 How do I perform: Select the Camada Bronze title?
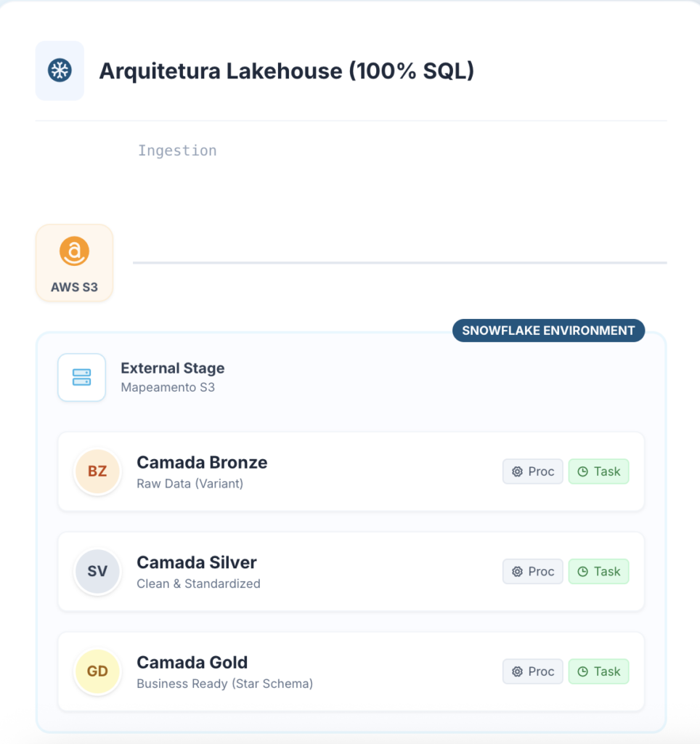(x=202, y=462)
